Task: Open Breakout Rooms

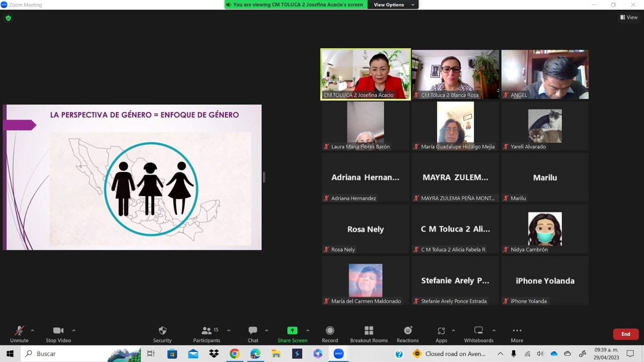Action: 369,334
